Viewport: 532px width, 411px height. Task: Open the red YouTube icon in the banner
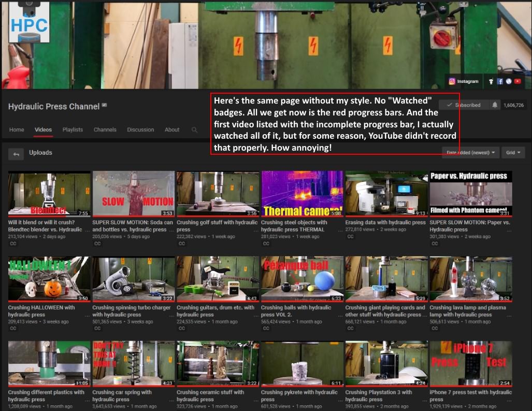(x=517, y=81)
